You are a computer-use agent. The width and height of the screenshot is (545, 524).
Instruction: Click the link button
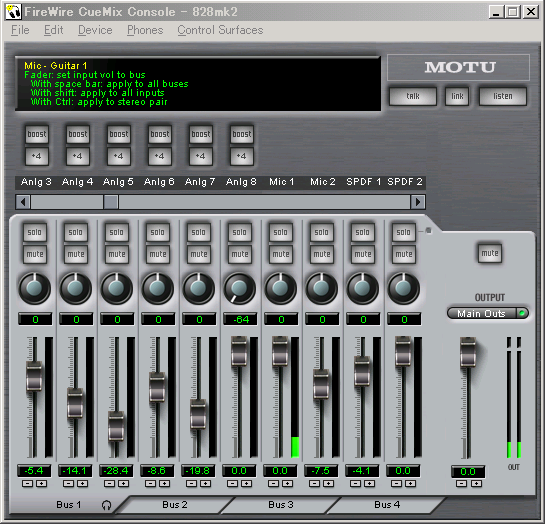tap(457, 96)
